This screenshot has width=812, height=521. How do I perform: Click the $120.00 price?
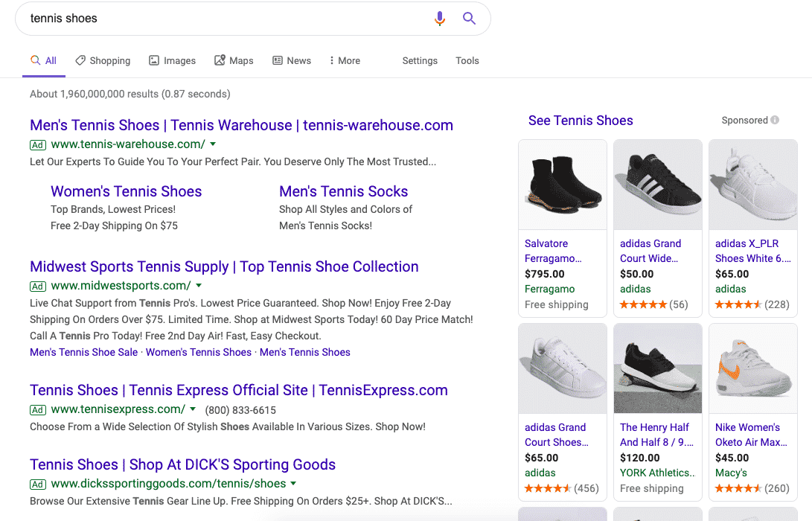[x=639, y=458]
